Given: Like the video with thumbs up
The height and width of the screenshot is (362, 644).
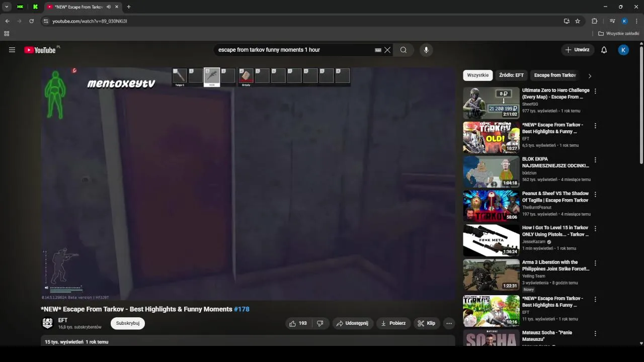Looking at the screenshot, I should click(x=299, y=323).
